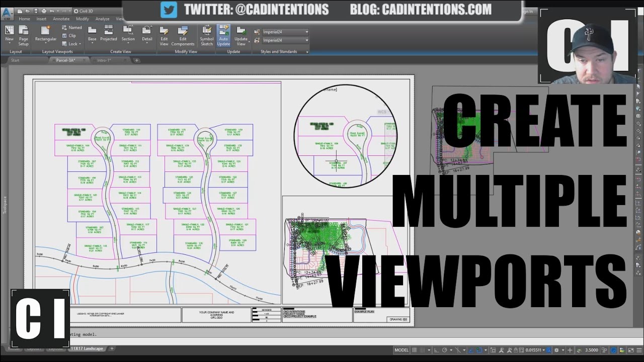
Task: Click the quick access Open file icon
Action: pyautogui.click(x=28, y=11)
